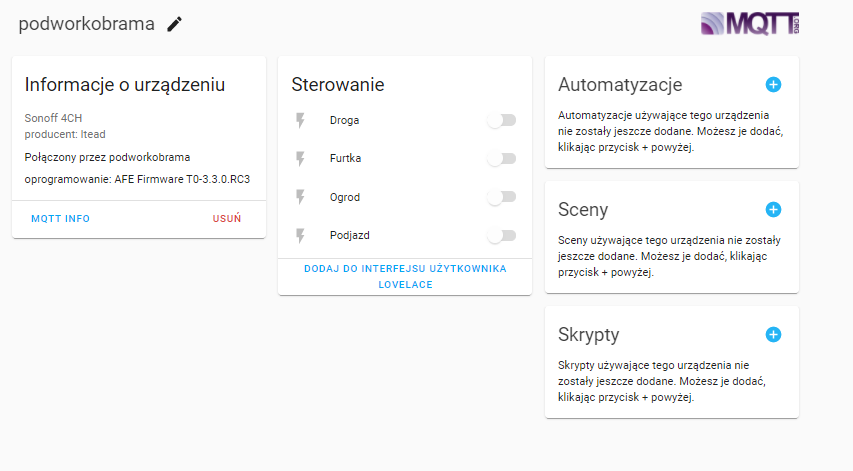Viewport: 853px width, 471px height.
Task: Add a new script with plus icon
Action: [773, 334]
